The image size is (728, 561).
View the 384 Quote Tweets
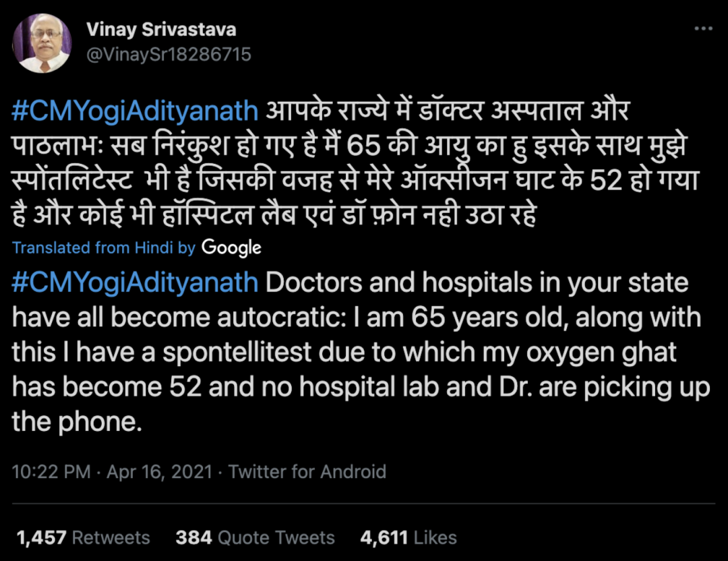(255, 537)
